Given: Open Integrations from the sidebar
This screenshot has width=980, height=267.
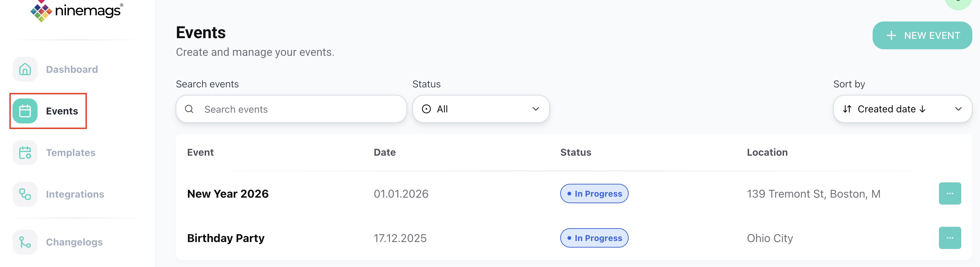Looking at the screenshot, I should tap(75, 194).
